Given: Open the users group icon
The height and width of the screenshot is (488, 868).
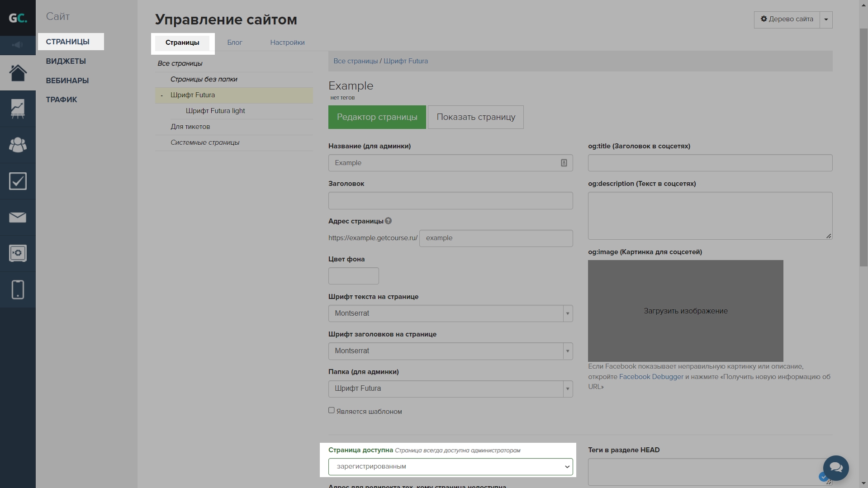Looking at the screenshot, I should [x=18, y=145].
